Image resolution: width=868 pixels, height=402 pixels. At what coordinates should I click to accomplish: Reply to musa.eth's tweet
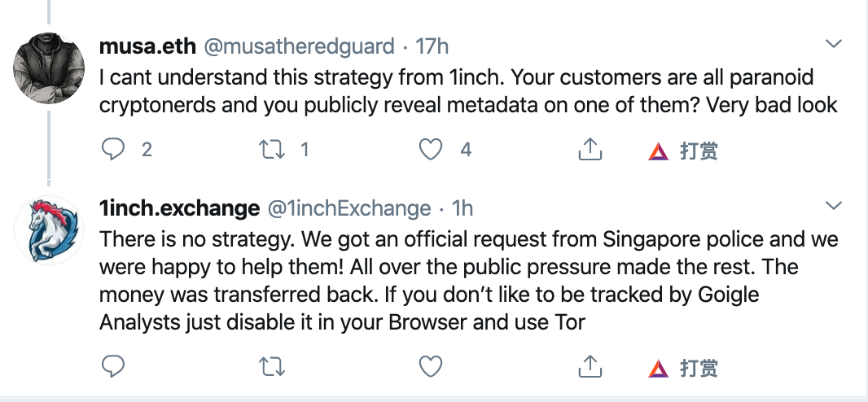click(113, 150)
